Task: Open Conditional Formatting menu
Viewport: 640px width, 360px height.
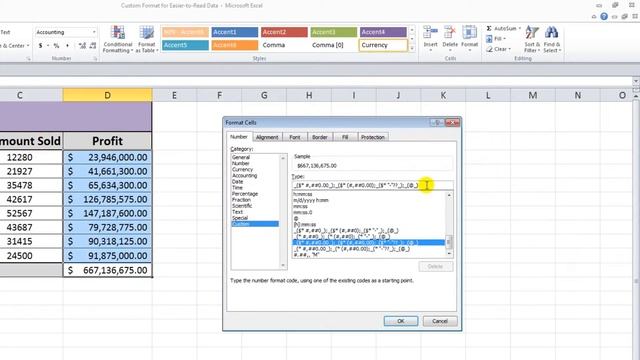Action: [118, 39]
